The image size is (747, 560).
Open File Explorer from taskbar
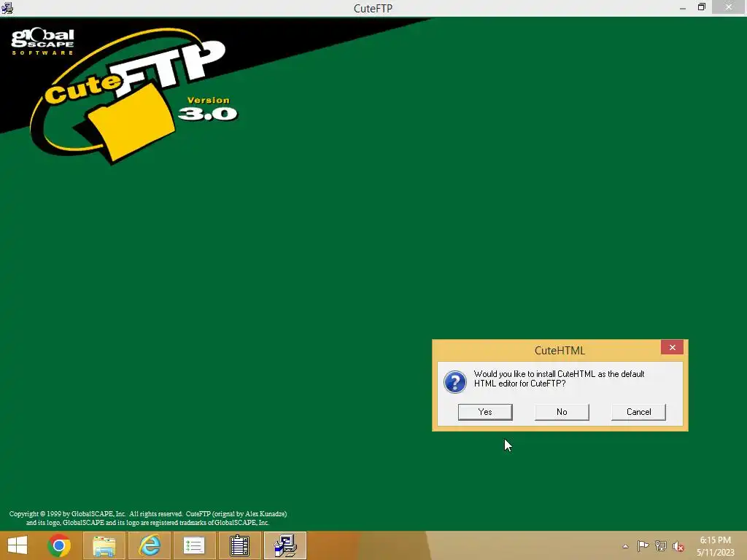tap(104, 545)
